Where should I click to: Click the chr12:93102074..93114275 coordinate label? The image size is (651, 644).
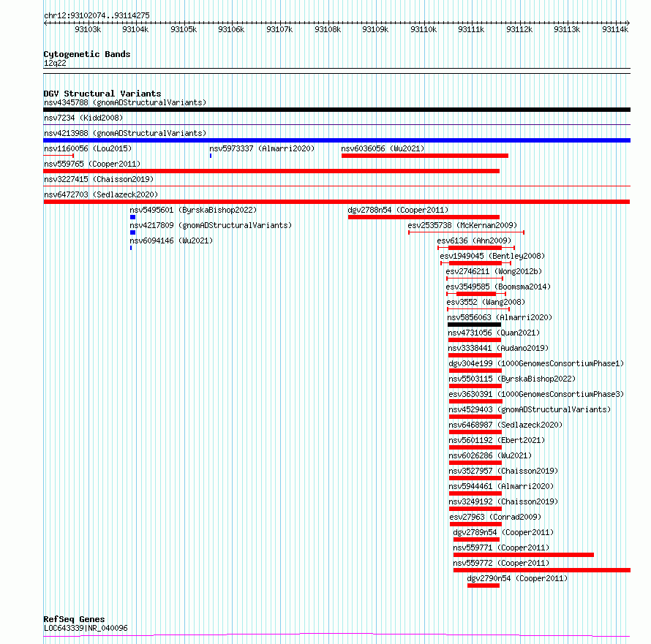[97, 16]
